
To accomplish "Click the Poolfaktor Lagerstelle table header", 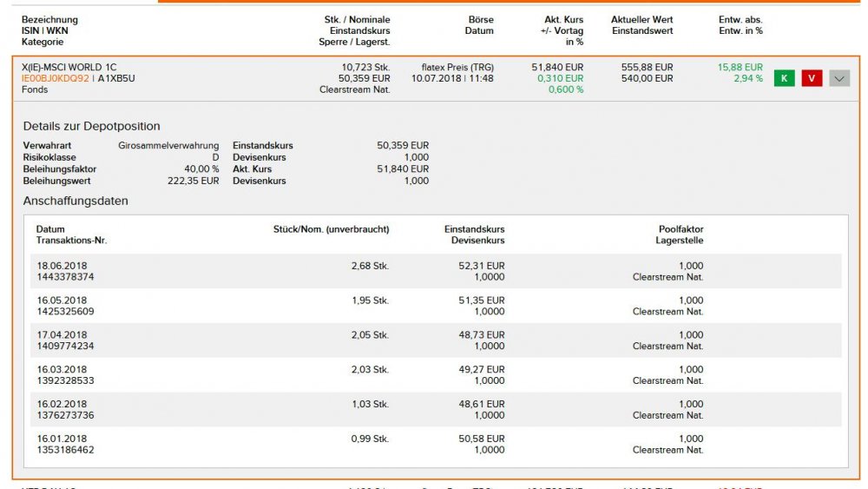I will (x=680, y=235).
